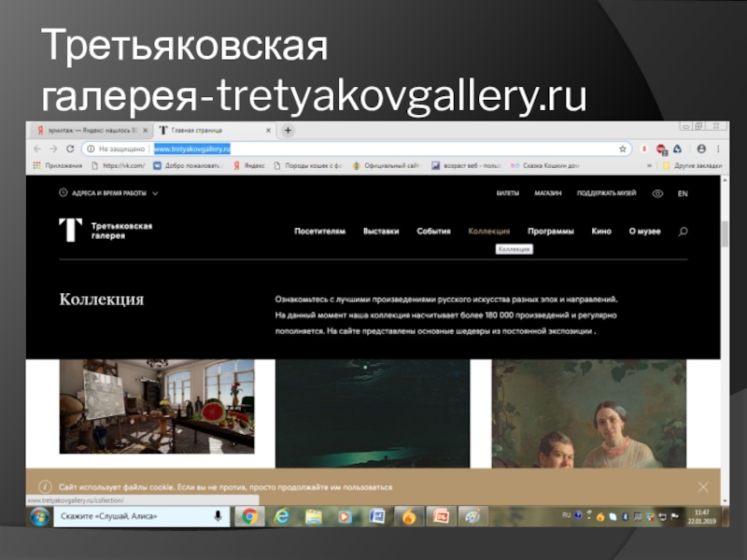The height and width of the screenshot is (560, 747).
Task: Click the scrollbar down arrow
Action: 725,501
